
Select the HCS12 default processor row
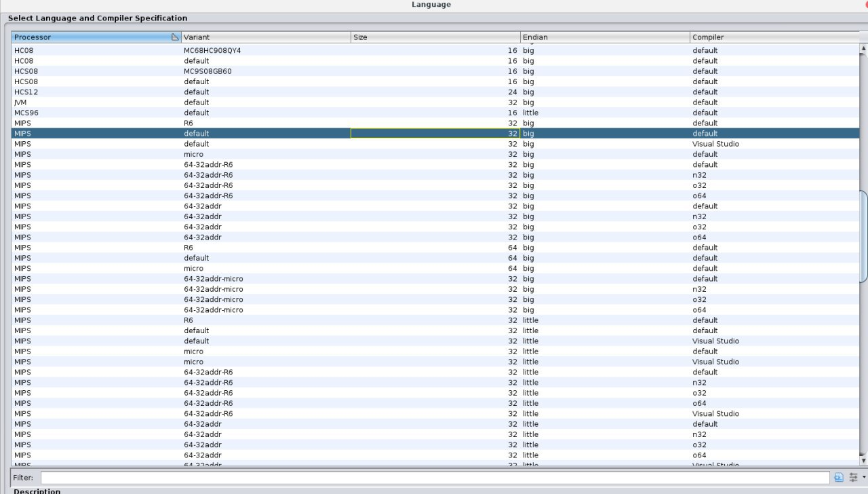point(271,92)
